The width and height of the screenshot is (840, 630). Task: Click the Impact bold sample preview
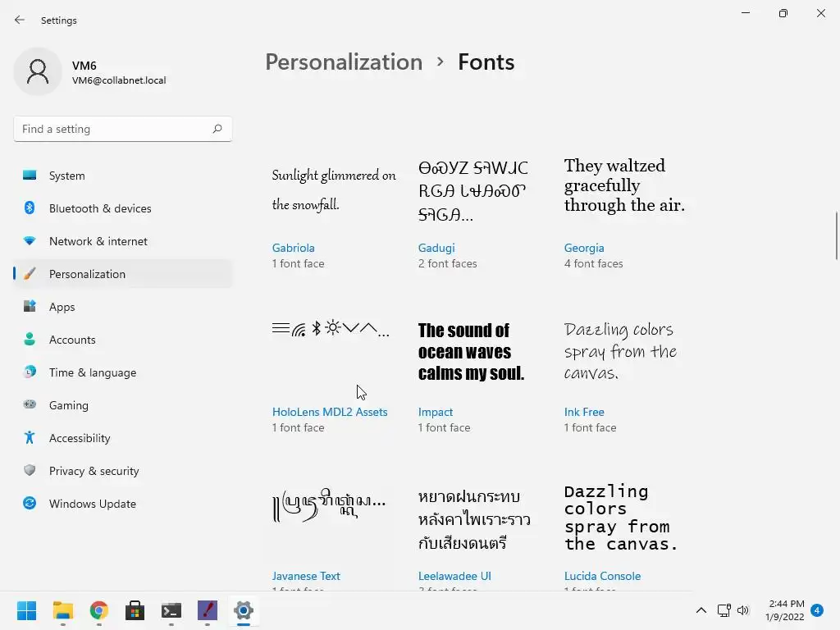pyautogui.click(x=471, y=351)
